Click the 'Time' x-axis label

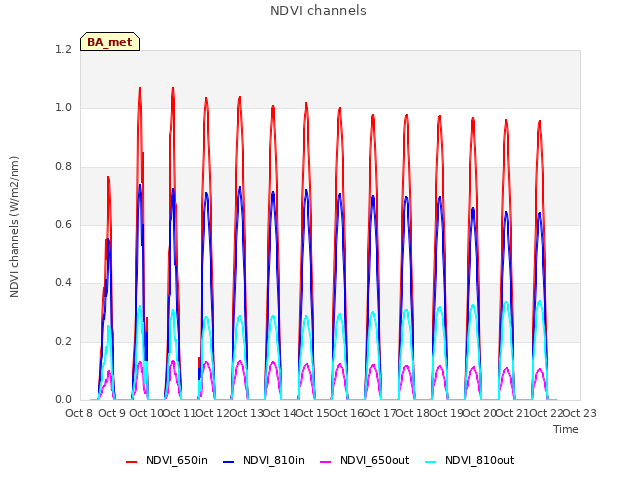click(x=566, y=429)
